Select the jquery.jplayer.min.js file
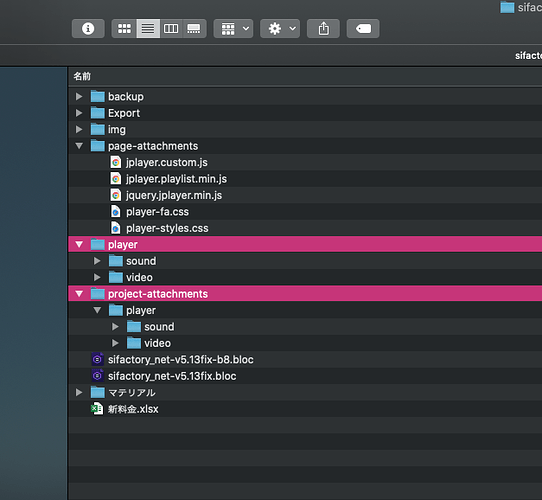The width and height of the screenshot is (542, 500). 174,195
